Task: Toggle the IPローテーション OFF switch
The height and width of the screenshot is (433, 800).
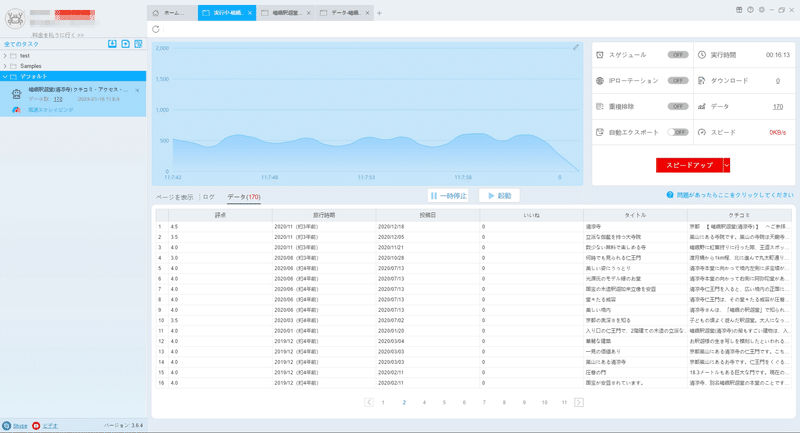Action: click(678, 81)
